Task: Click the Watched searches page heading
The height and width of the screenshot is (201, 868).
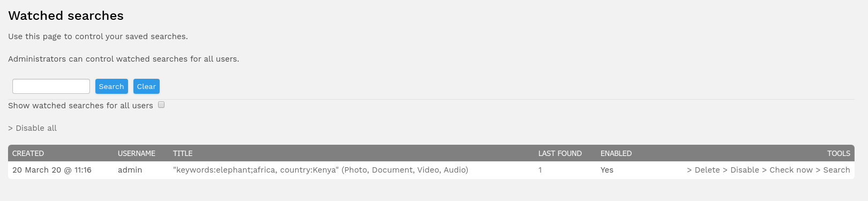Action: (66, 16)
